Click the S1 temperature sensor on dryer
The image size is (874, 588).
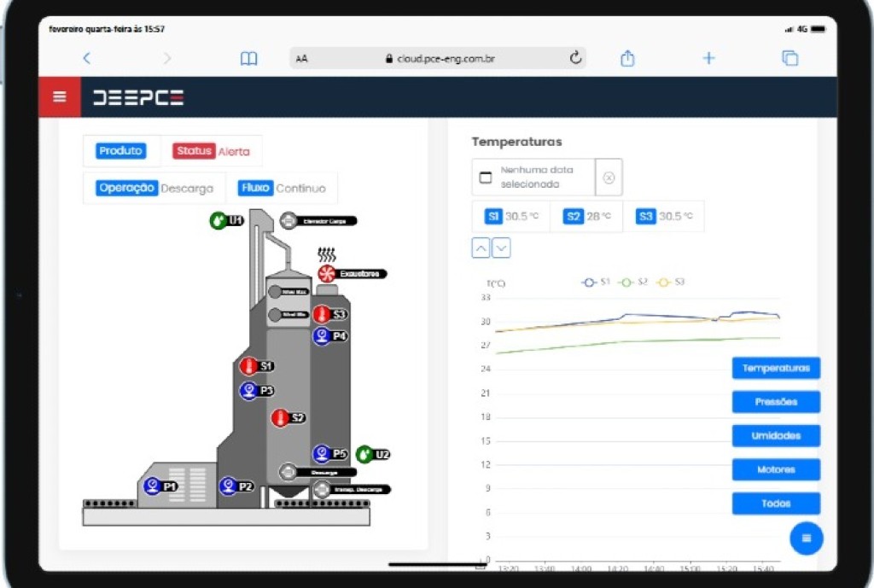(248, 366)
